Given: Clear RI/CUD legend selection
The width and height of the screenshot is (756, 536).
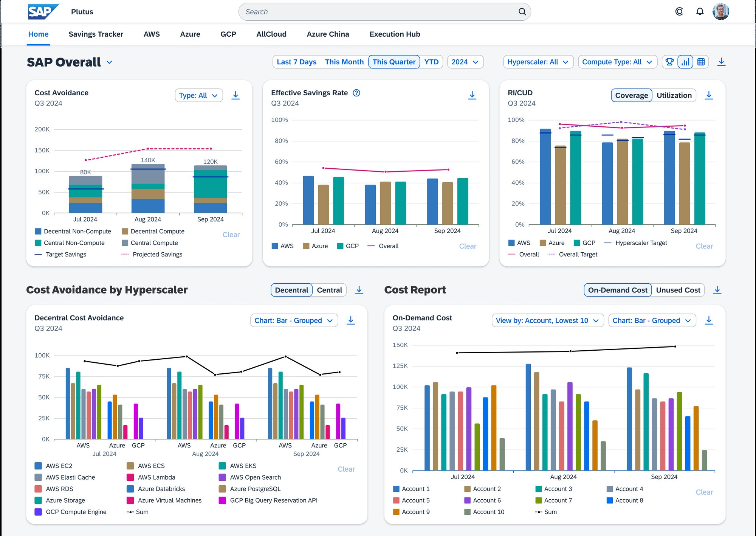Looking at the screenshot, I should point(704,246).
